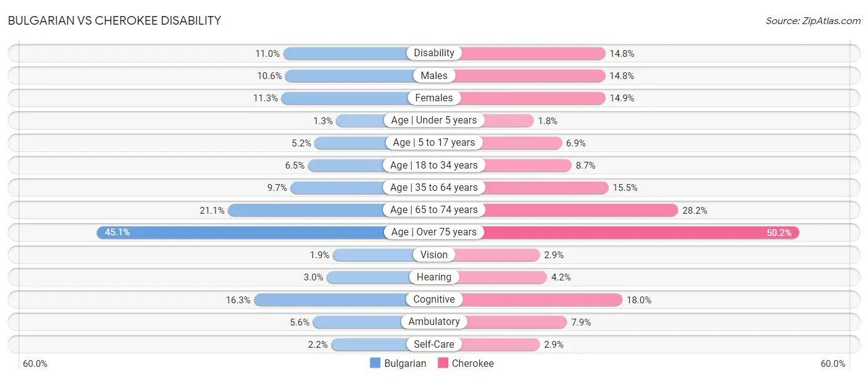The height and width of the screenshot is (378, 868).
Task: Select the Disability category label
Action: 434,53
